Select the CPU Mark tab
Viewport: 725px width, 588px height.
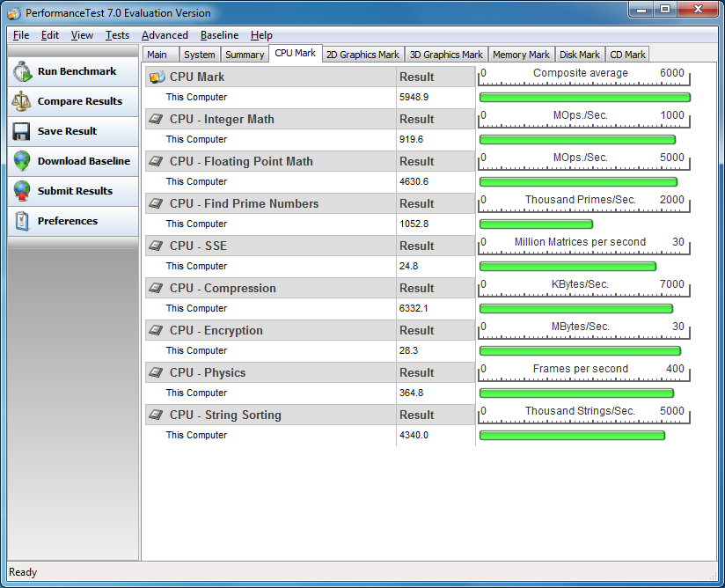296,53
